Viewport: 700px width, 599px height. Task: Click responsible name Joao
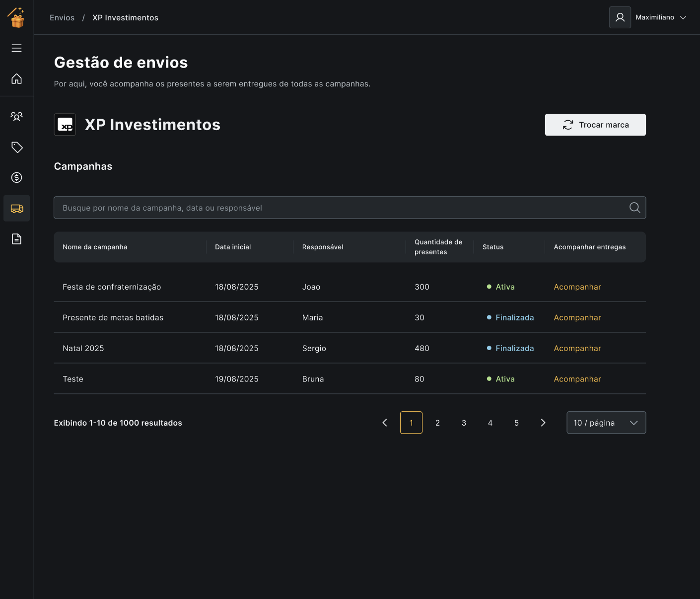[x=311, y=287]
